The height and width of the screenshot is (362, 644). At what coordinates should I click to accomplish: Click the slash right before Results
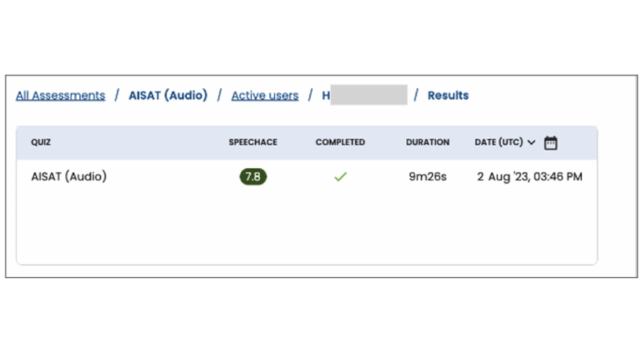(x=416, y=96)
